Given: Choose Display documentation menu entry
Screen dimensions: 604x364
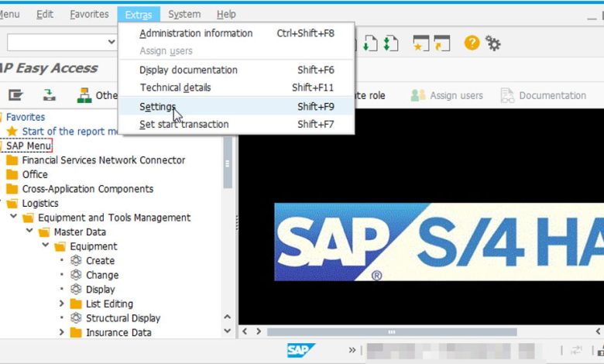Looking at the screenshot, I should tap(236, 70).
